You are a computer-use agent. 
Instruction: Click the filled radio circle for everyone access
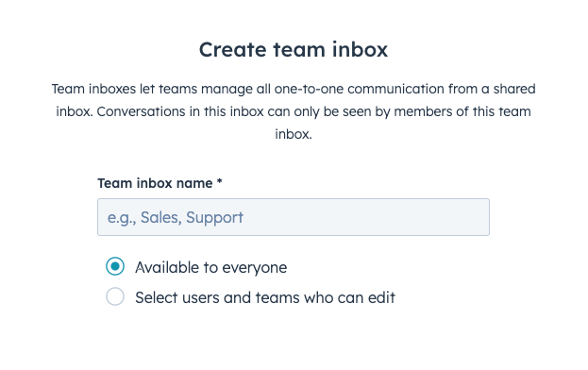coord(115,266)
